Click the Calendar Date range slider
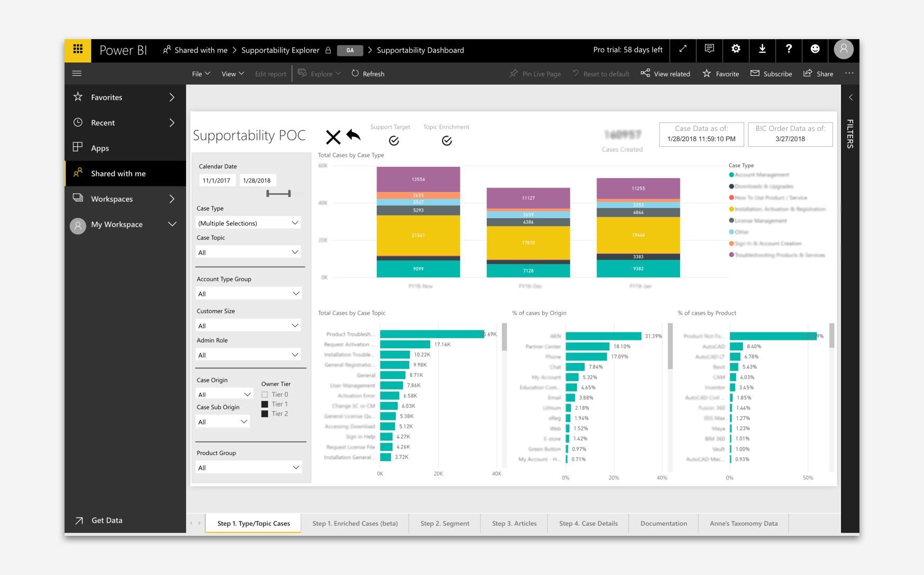The width and height of the screenshot is (924, 575). pos(279,193)
